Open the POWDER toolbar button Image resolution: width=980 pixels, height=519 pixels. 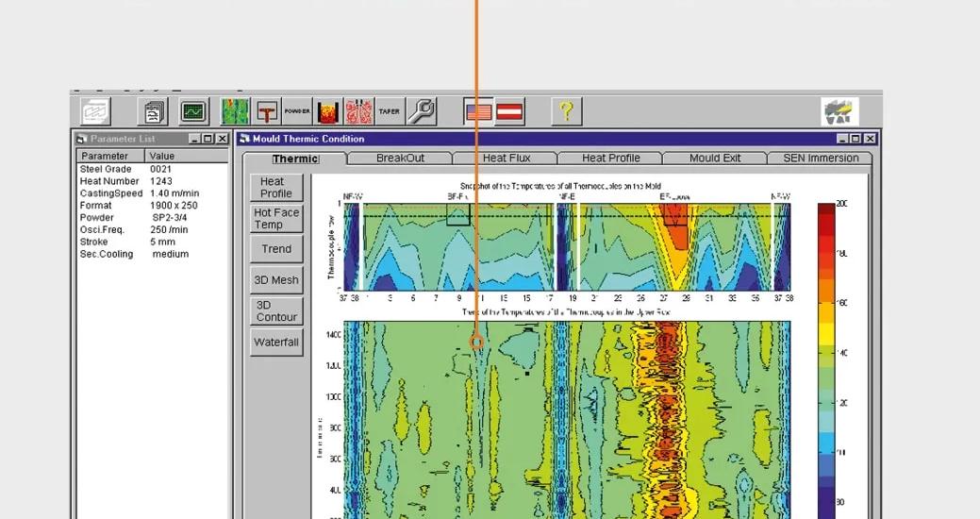[297, 112]
